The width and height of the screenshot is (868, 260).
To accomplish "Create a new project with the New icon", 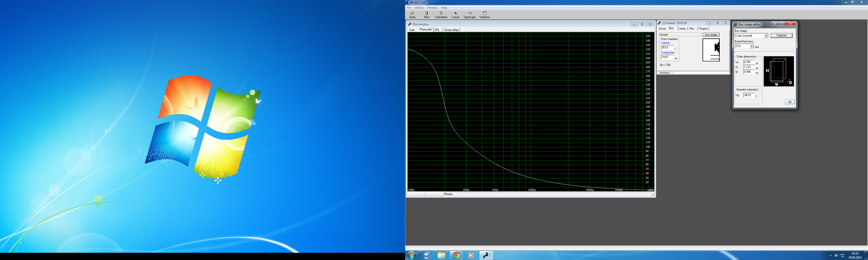I will tap(427, 15).
